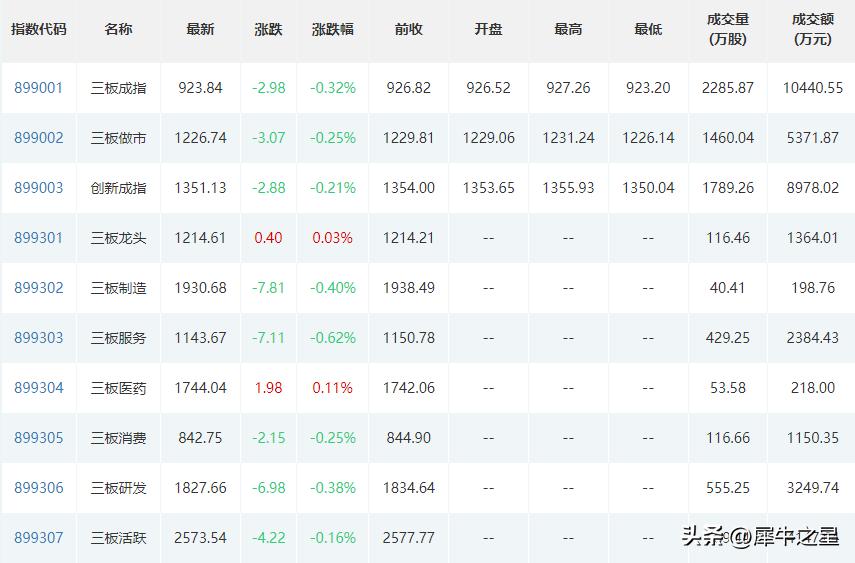Click the high value 1231.24
Image resolution: width=855 pixels, height=563 pixels.
(568, 137)
